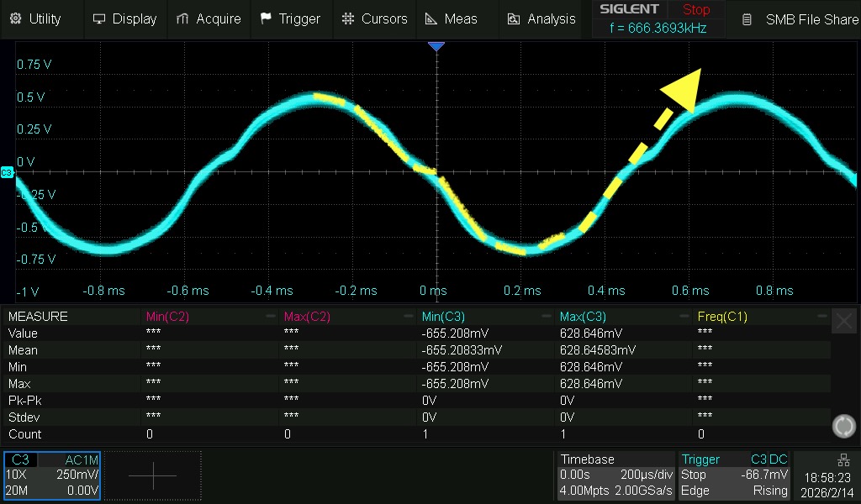The width and height of the screenshot is (861, 504).
Task: Click the C3 marker on the graticule edge
Action: [7, 172]
